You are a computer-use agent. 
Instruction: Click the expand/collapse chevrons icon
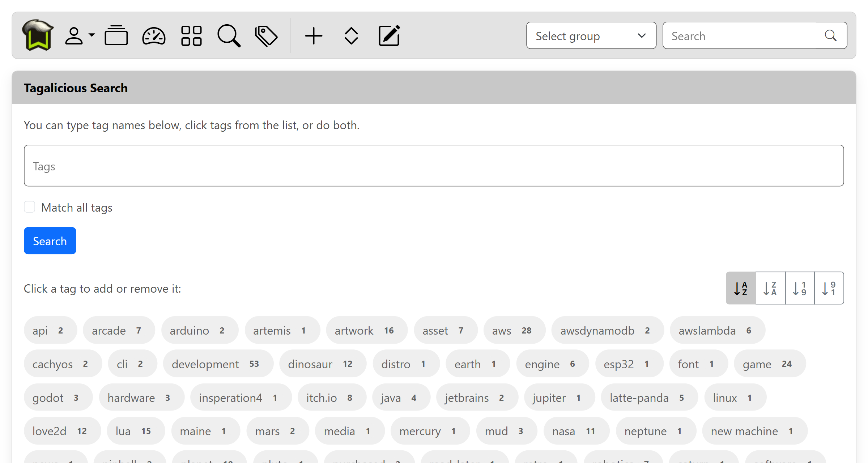351,35
